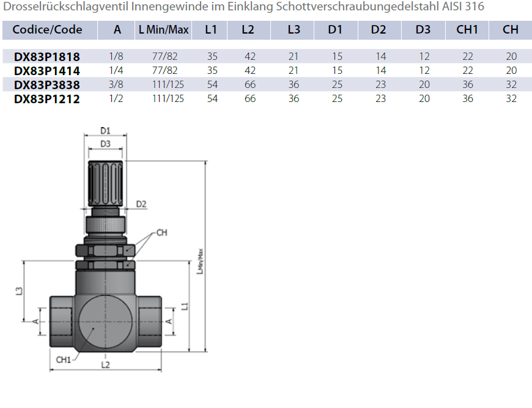The height and width of the screenshot is (408, 532).
Task: Click the D2 dimension label in drawing
Action: [x=141, y=204]
